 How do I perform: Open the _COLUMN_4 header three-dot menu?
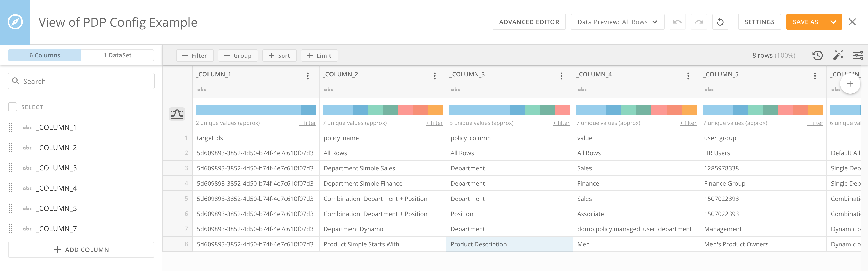pos(688,76)
